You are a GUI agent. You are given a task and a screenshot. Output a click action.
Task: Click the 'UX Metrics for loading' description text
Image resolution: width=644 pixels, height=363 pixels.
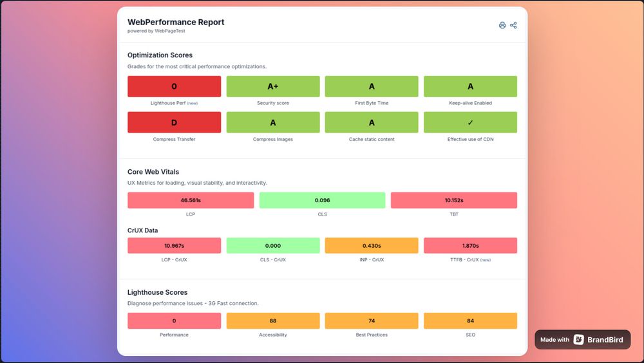pyautogui.click(x=197, y=183)
